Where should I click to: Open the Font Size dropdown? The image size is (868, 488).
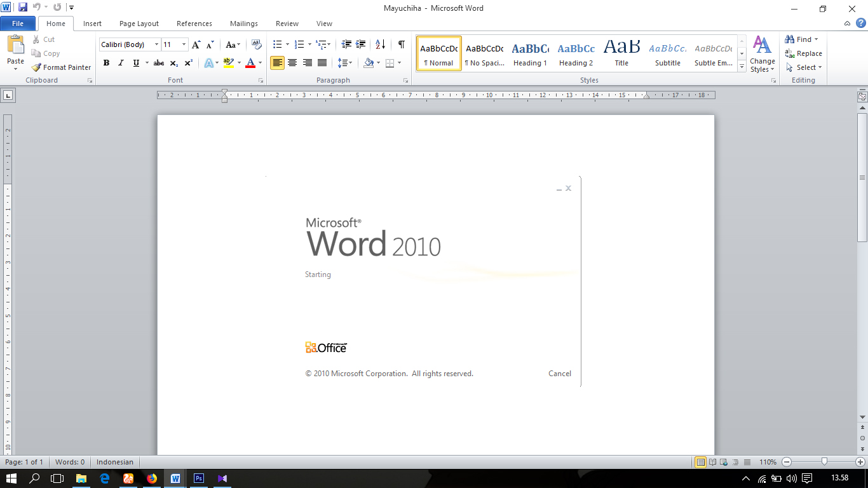pyautogui.click(x=184, y=44)
